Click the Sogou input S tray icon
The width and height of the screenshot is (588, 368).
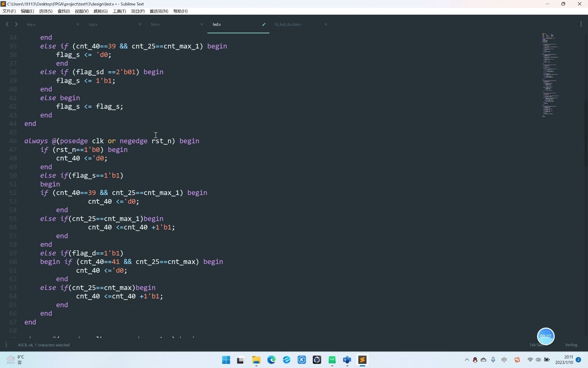[517, 360]
